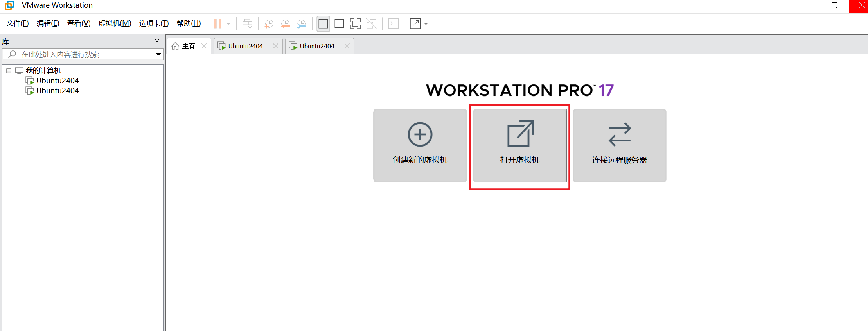This screenshot has width=868, height=331.
Task: Click the revert to snapshot icon
Action: pos(286,24)
